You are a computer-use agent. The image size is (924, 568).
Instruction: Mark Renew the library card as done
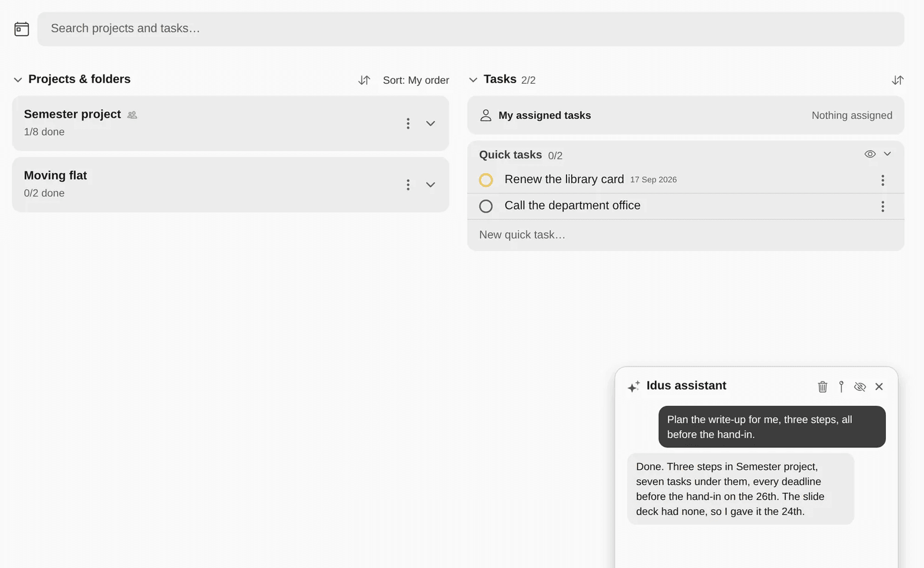tap(486, 180)
